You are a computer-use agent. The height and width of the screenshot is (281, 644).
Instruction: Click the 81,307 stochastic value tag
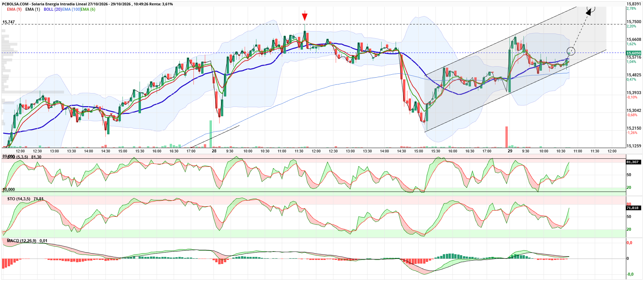[633, 162]
